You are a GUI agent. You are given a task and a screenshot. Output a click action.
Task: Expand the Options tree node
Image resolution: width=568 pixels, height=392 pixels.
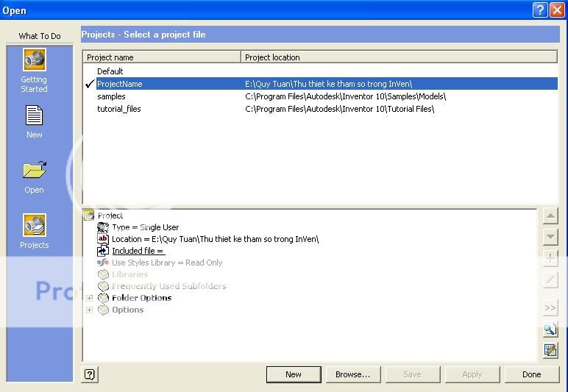click(x=89, y=310)
